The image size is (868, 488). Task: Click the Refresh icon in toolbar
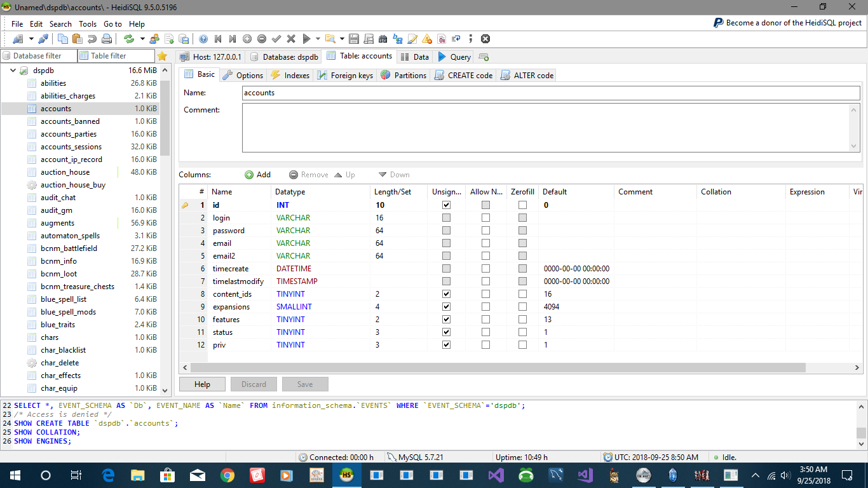(129, 39)
